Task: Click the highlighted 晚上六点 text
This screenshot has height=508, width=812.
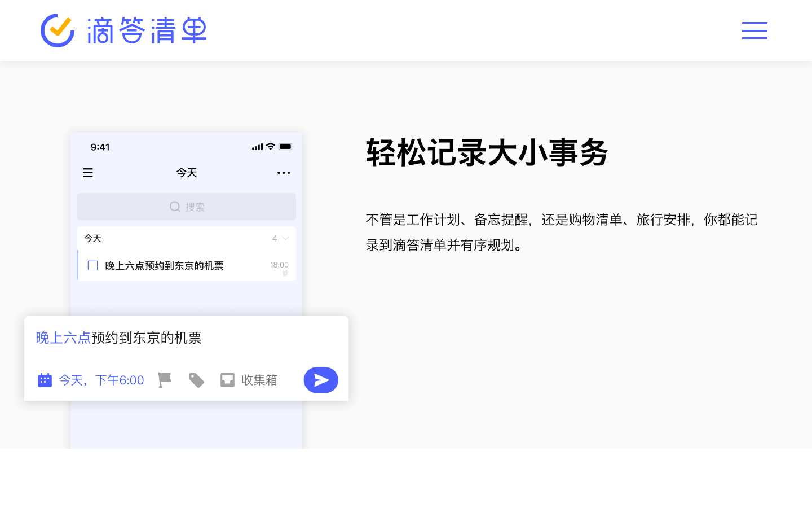Action: [x=63, y=338]
